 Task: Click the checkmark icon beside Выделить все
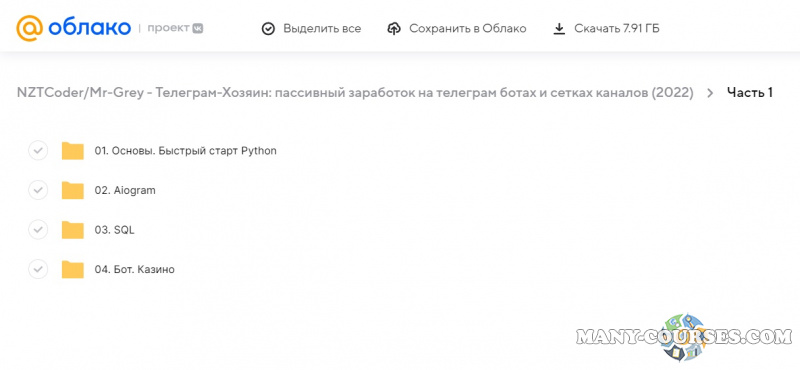pos(268,29)
